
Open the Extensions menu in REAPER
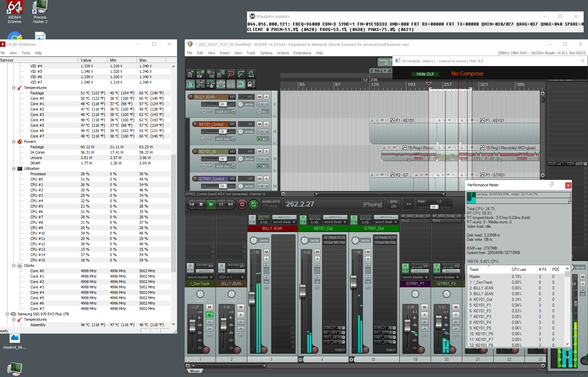pyautogui.click(x=302, y=53)
